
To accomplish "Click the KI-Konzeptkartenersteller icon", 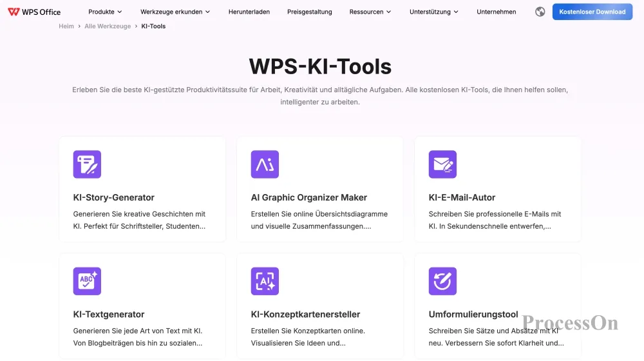I will (x=265, y=281).
